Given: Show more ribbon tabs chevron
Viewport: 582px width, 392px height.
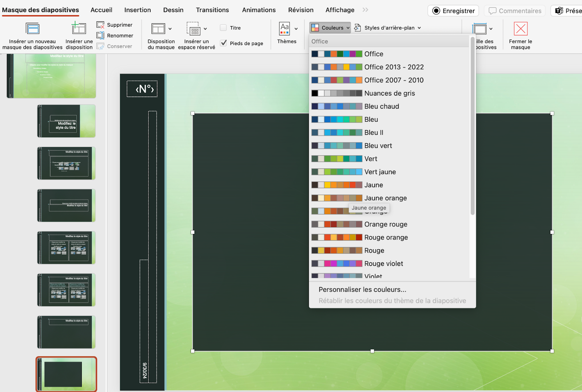Looking at the screenshot, I should coord(366,10).
